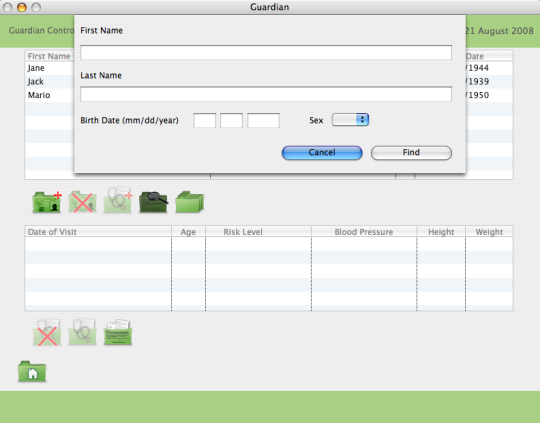The height and width of the screenshot is (423, 540).
Task: Click the show all patients folders icon
Action: [190, 202]
